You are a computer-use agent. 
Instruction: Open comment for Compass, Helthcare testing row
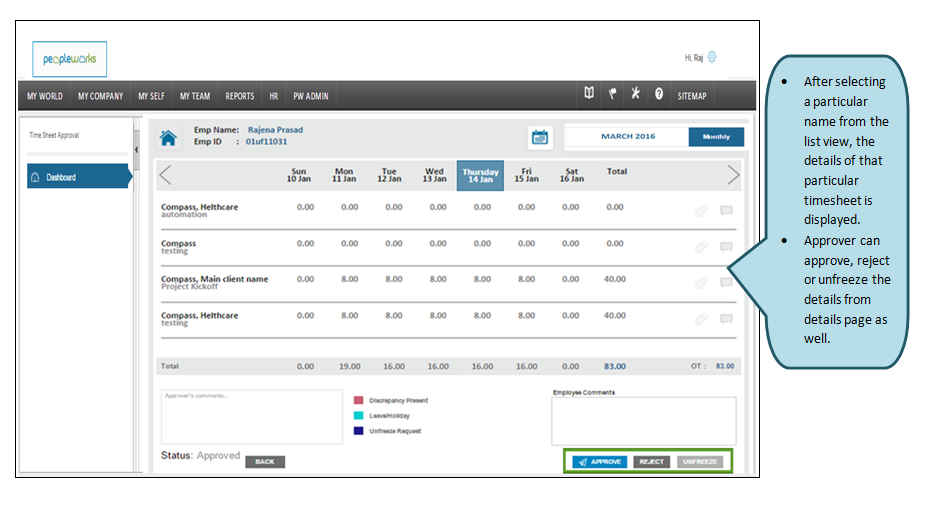pos(726,319)
